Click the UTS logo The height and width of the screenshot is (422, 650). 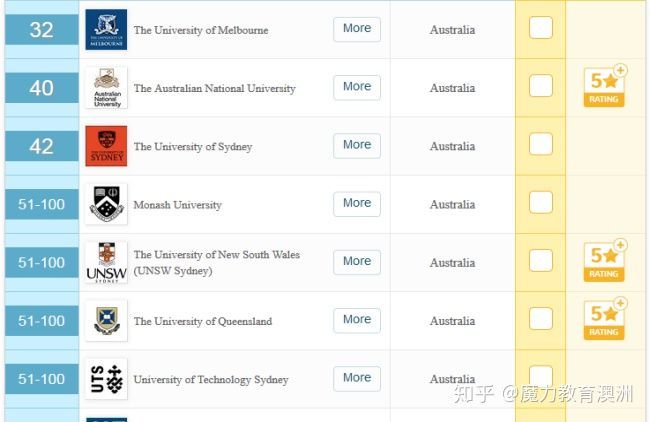106,379
